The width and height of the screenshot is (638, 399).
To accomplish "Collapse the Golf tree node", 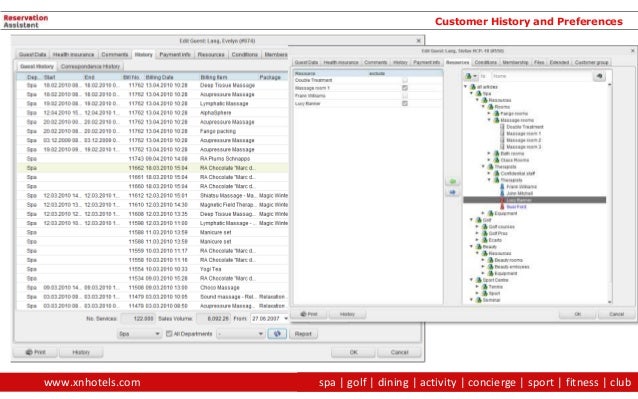I will (x=472, y=220).
